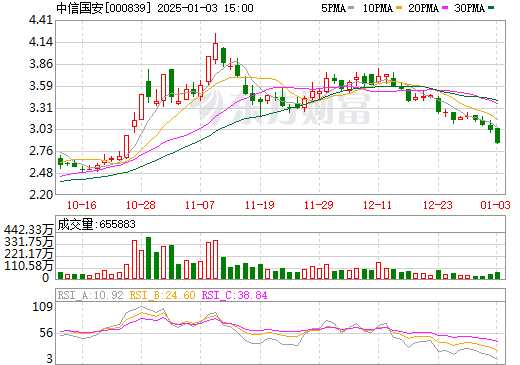
Task: Select the 12-11 date axis label
Action: click(378, 205)
